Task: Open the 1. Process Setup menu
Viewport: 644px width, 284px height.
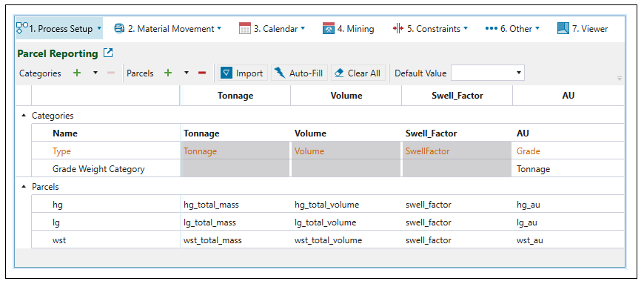Action: 58,28
